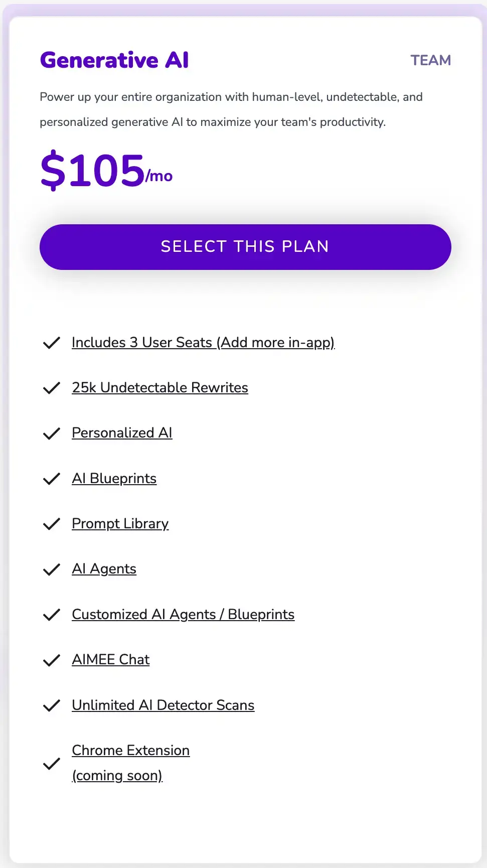Open the Includes 3 User Seats link

point(203,342)
